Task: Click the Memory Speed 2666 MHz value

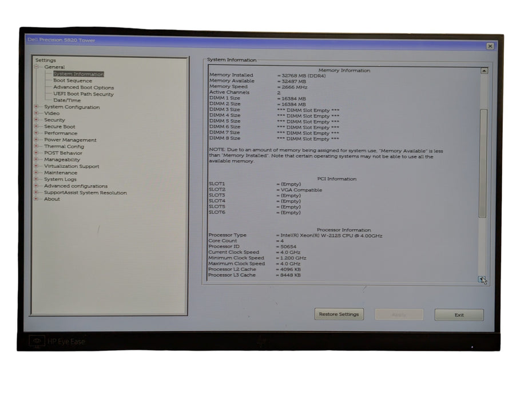Action: (292, 87)
